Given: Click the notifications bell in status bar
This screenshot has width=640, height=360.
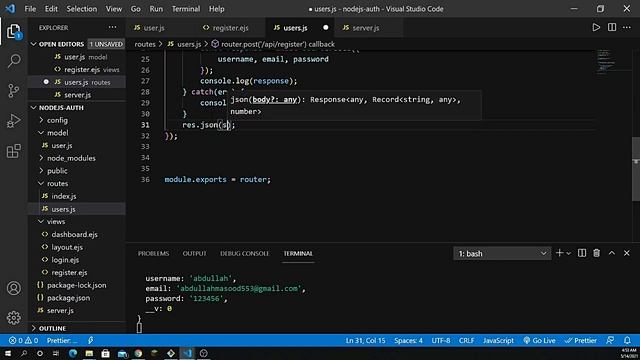Looking at the screenshot, I should 627,340.
